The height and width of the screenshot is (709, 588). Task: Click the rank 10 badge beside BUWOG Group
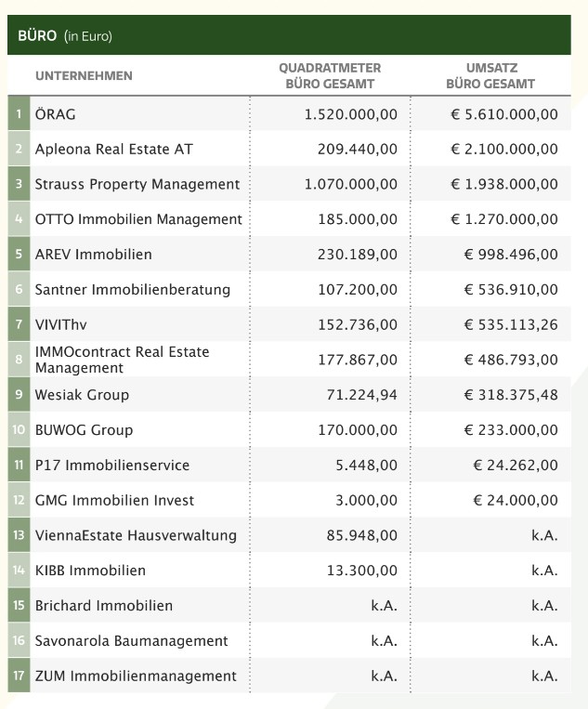(x=18, y=430)
